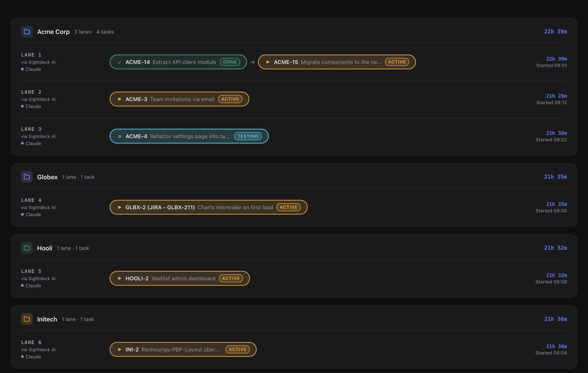Select the Acme Corp project title
The image size is (588, 373).
53,32
